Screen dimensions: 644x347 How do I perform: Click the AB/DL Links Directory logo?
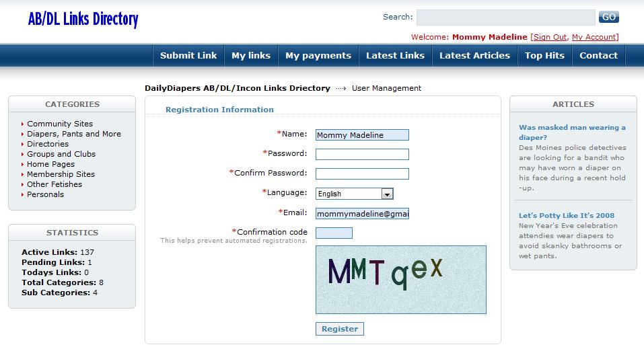click(x=83, y=19)
